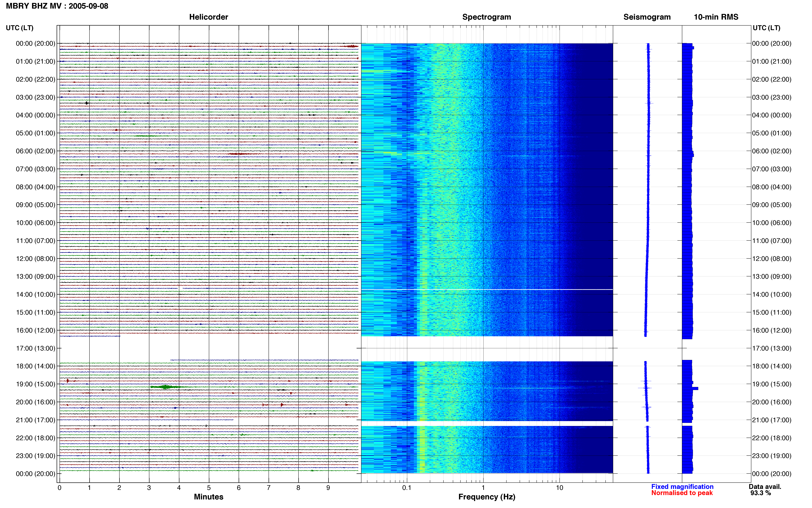812x508 pixels.
Task: Select the Minutes axis label
Action: pos(209,497)
